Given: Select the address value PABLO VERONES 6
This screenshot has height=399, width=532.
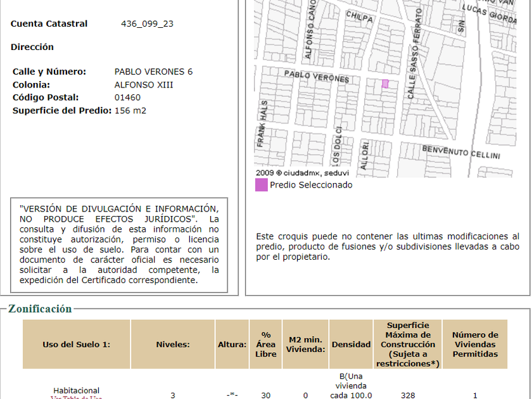Looking at the screenshot, I should (153, 72).
